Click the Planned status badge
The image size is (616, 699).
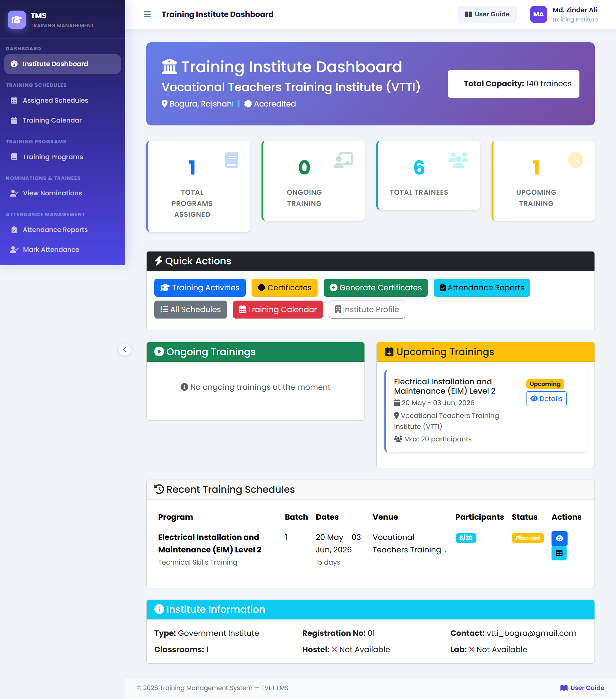click(x=527, y=538)
